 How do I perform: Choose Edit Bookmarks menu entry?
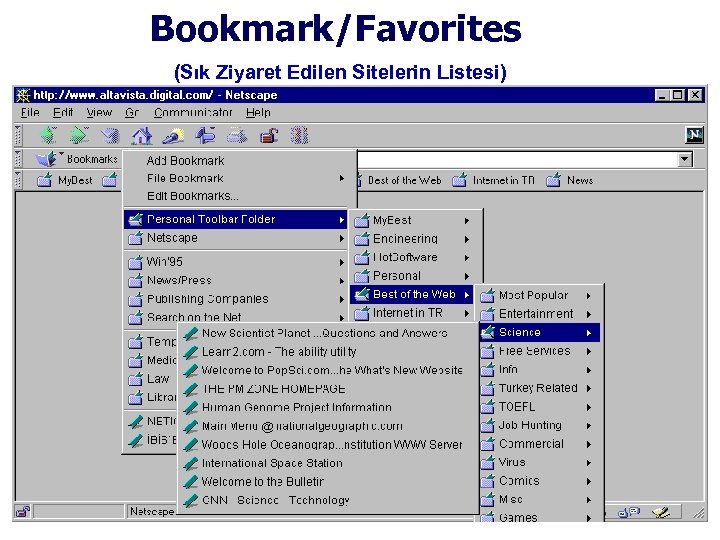tap(236, 196)
